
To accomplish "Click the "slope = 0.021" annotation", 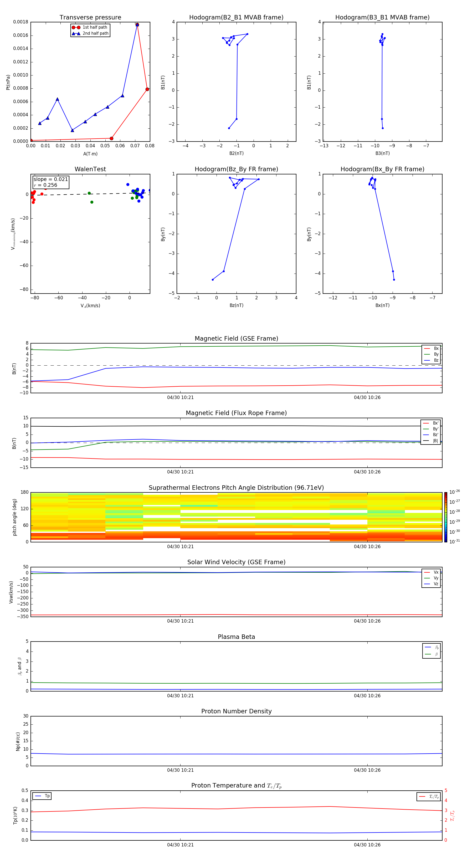I will (51, 179).
